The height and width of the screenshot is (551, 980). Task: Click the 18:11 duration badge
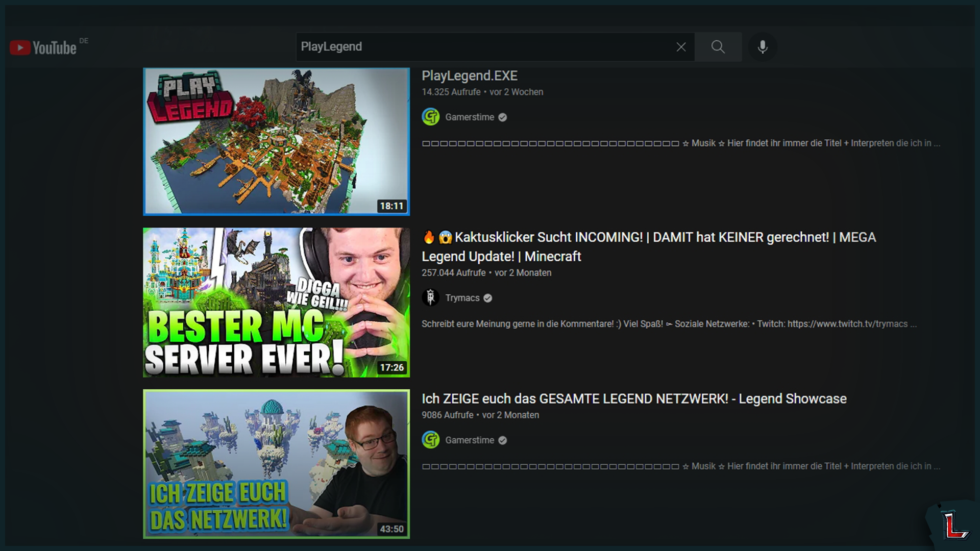[391, 206]
